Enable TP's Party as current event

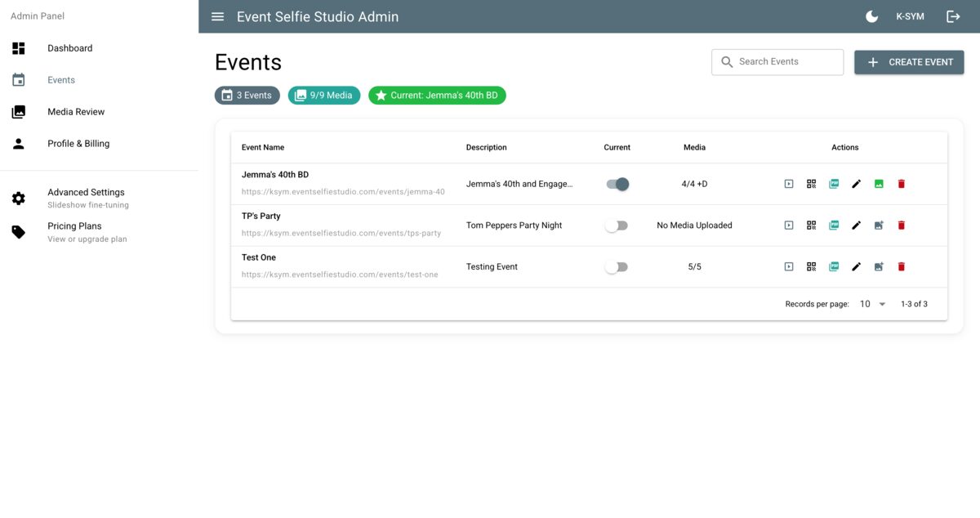(x=617, y=225)
